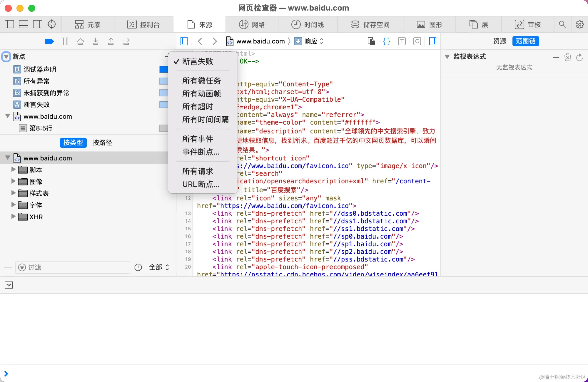The width and height of the screenshot is (588, 382).
Task: Click the step over icon
Action: coord(80,41)
